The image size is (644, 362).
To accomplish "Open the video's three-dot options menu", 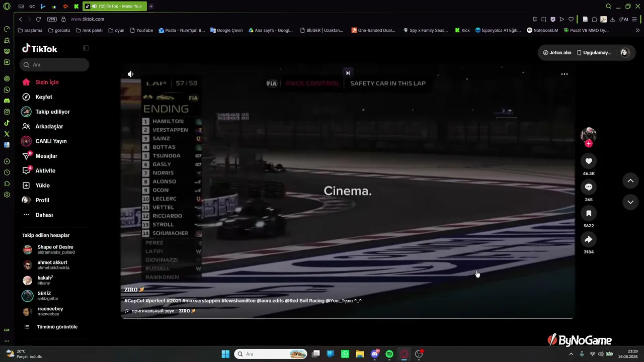I will (x=565, y=74).
